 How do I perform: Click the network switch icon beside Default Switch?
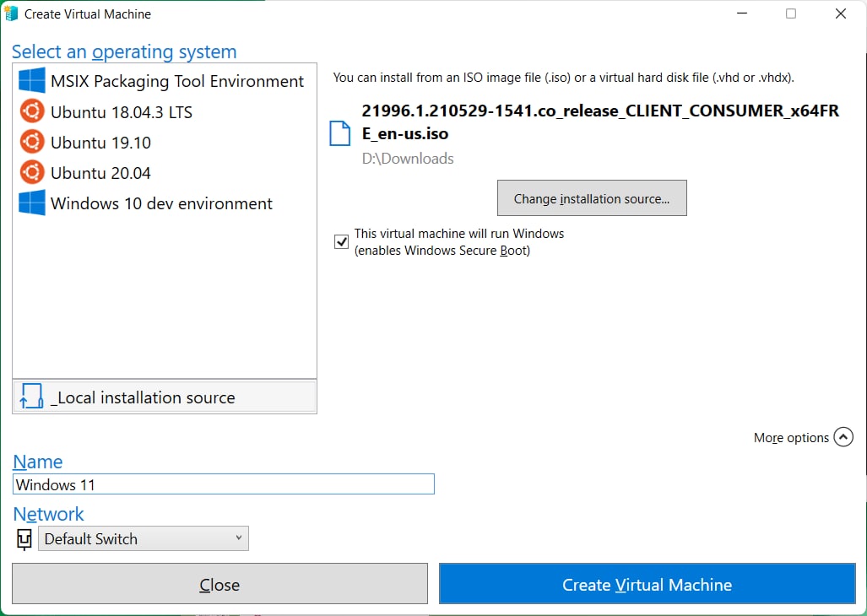[24, 539]
